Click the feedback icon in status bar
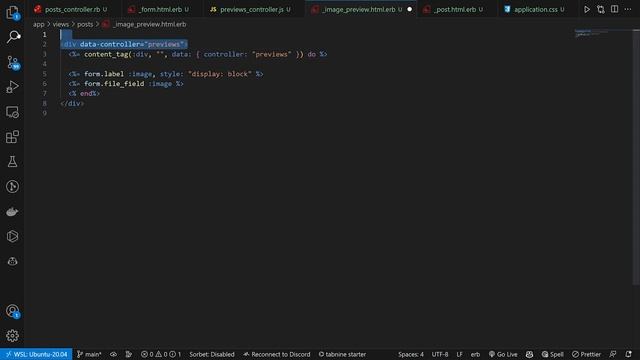640x360 pixels. [x=613, y=354]
